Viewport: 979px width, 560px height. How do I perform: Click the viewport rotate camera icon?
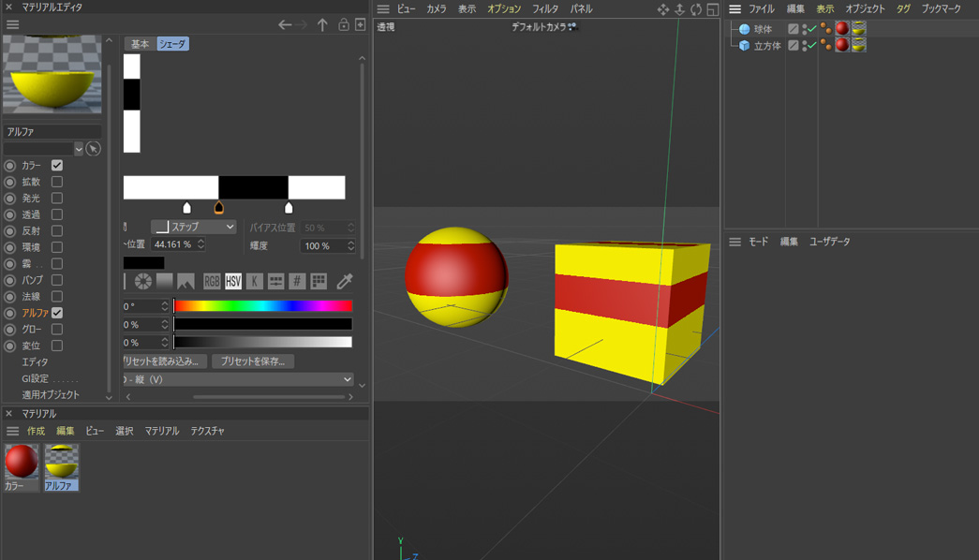pyautogui.click(x=696, y=9)
